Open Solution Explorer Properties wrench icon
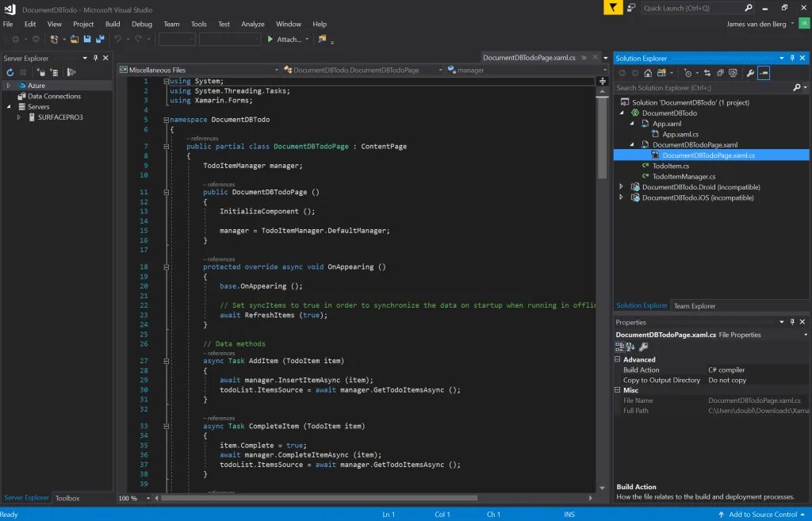This screenshot has height=521, width=812. coord(750,73)
